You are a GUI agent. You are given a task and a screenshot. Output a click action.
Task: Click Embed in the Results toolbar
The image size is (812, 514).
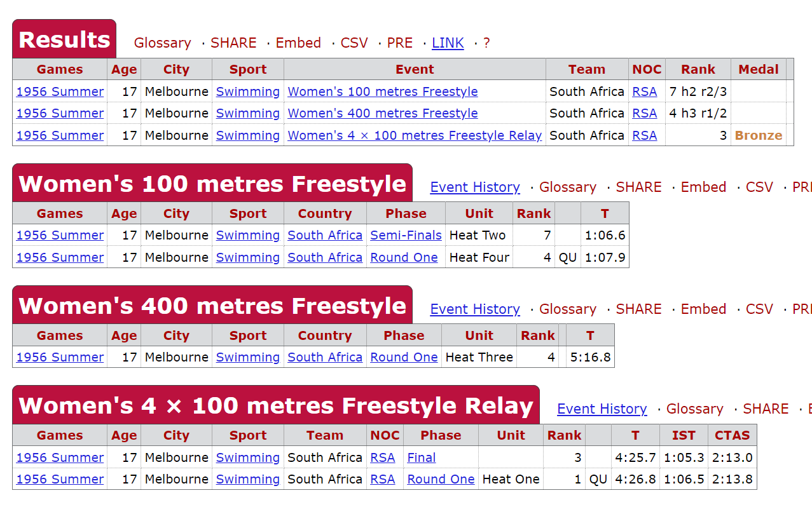298,43
